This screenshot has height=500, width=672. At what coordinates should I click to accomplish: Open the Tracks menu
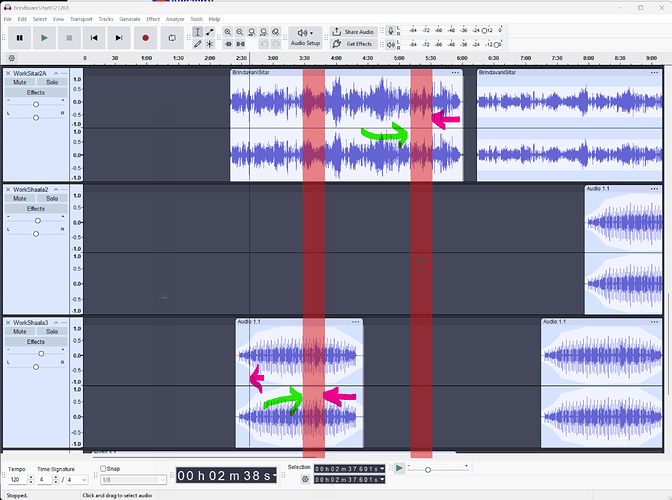(106, 19)
